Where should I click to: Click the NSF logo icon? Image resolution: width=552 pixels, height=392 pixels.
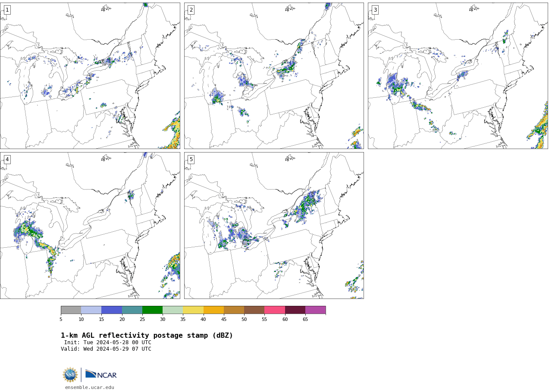pos(70,375)
